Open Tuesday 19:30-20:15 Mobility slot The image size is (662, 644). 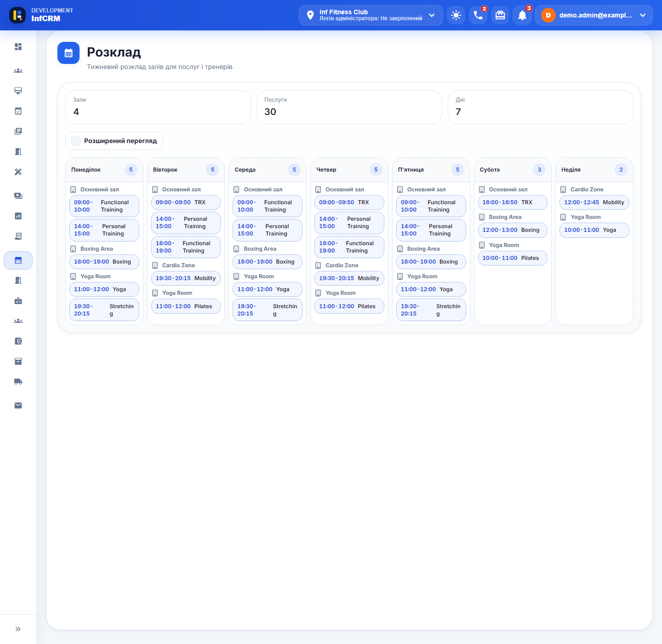click(x=186, y=278)
